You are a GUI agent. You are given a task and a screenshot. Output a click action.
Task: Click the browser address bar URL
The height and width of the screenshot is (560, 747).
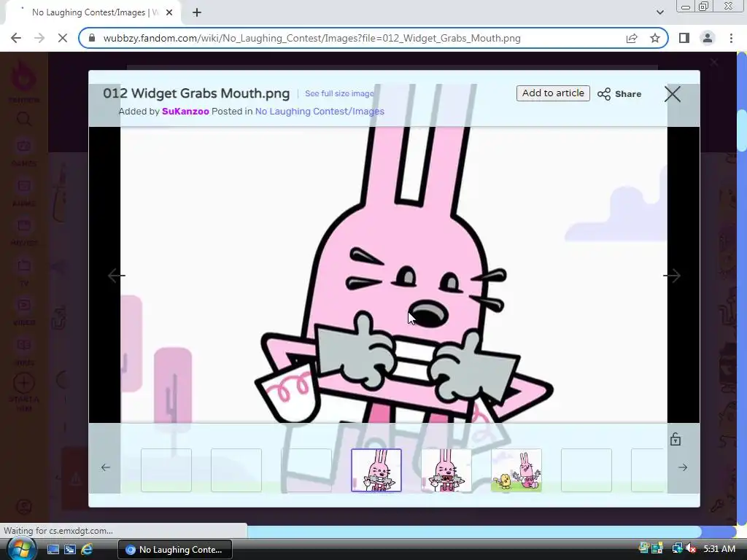click(311, 38)
